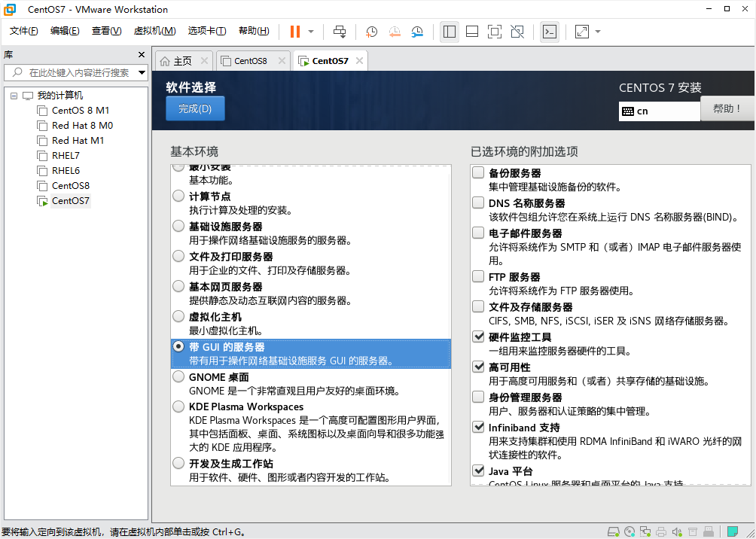Open the library search filter dropdown arrow
This screenshot has width=756, height=539.
coord(142,73)
